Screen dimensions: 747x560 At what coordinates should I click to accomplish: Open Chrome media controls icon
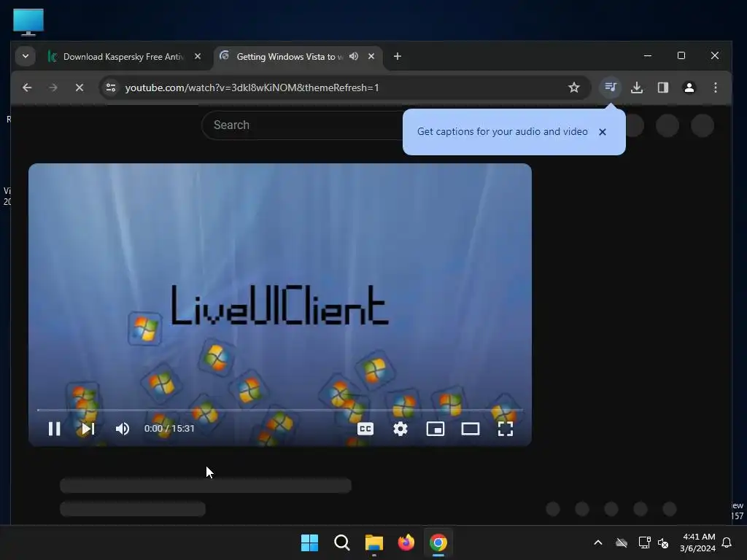(x=611, y=87)
